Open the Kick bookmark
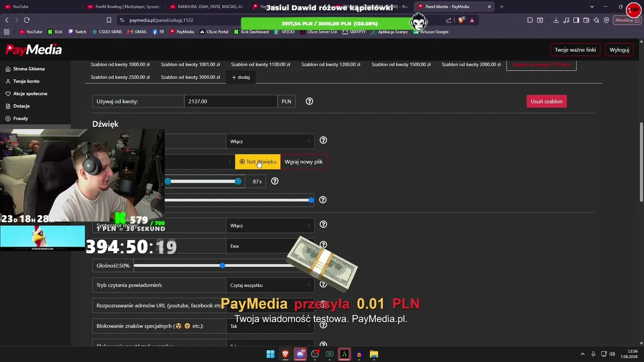This screenshot has width=644, height=362. tap(55, 32)
